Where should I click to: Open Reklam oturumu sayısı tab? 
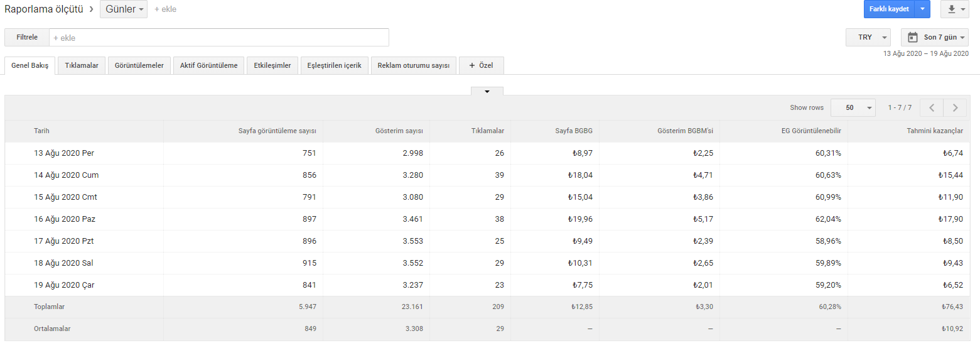414,65
